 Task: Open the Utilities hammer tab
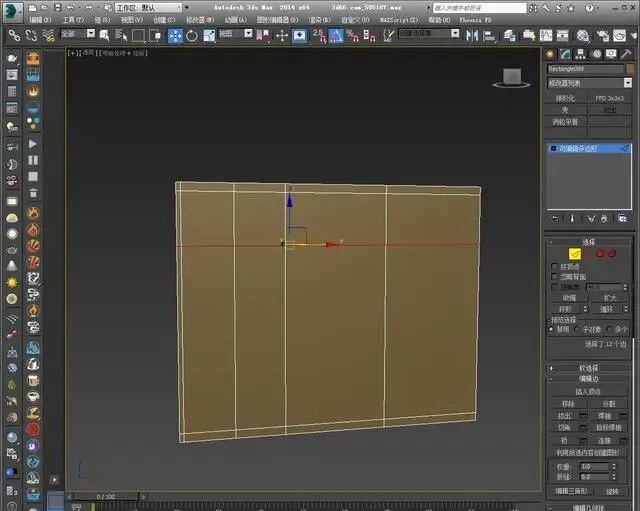(x=626, y=54)
